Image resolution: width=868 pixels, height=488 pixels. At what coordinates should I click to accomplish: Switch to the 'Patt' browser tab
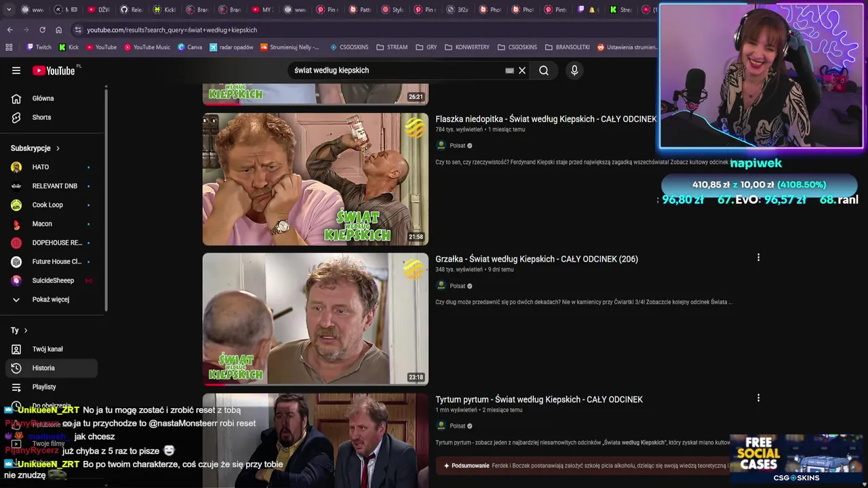point(360,9)
